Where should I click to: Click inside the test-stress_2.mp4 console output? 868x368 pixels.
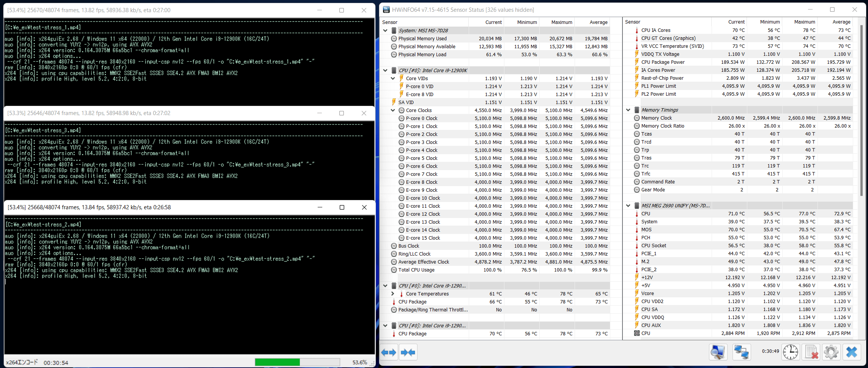(189, 285)
